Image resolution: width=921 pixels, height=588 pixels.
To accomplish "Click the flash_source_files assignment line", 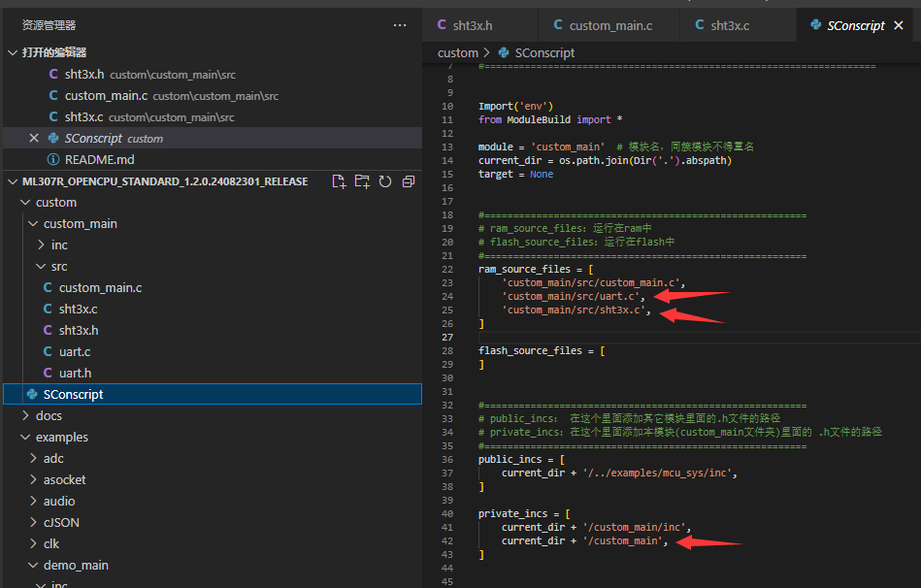I will coord(541,350).
